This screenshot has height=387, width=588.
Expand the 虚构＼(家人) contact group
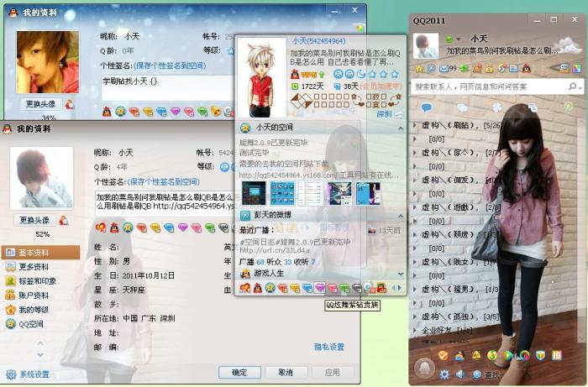coord(457,153)
